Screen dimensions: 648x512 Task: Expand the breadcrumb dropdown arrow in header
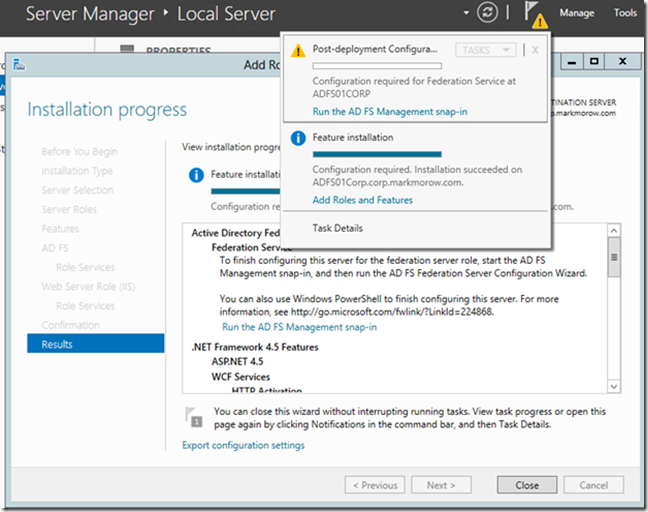[x=466, y=13]
